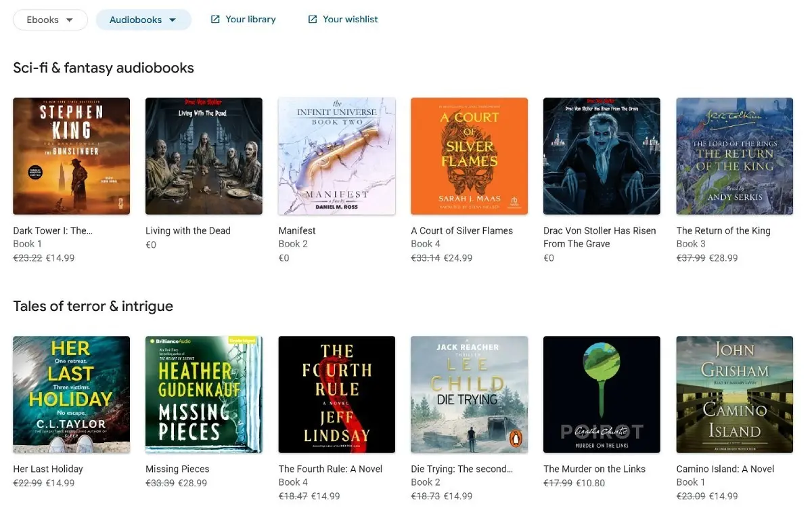This screenshot has width=812, height=508.
Task: Click 'The Return of the King' title text
Action: [723, 231]
